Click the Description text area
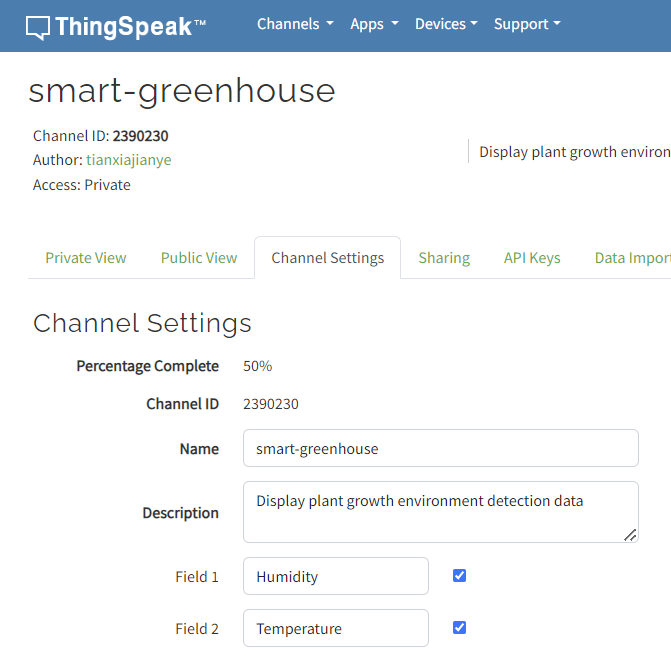The height and width of the screenshot is (657, 671). (441, 512)
